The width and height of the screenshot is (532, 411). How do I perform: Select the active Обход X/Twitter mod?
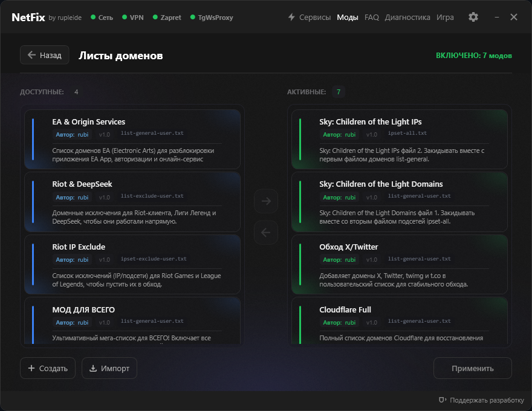[x=400, y=264]
